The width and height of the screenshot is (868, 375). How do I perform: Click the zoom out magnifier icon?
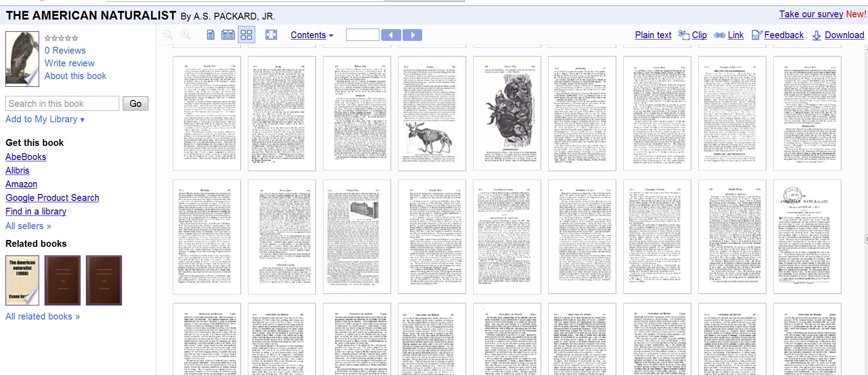[168, 35]
